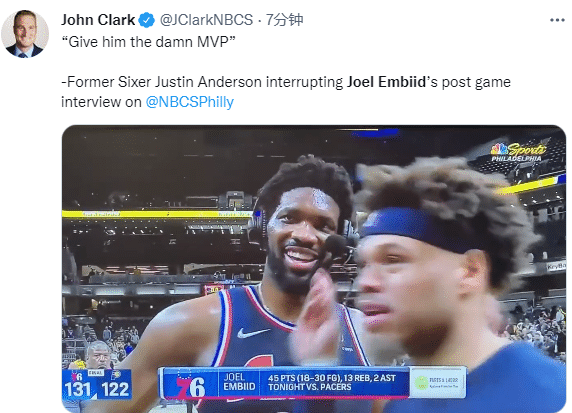
Task: Click the Nike swoosh on Embiid's jersey
Action: tap(252, 332)
